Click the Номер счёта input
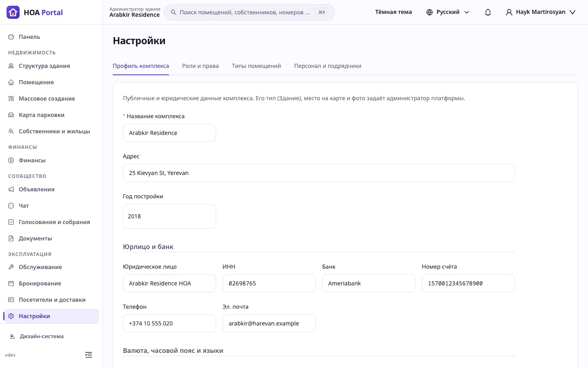 point(468,283)
